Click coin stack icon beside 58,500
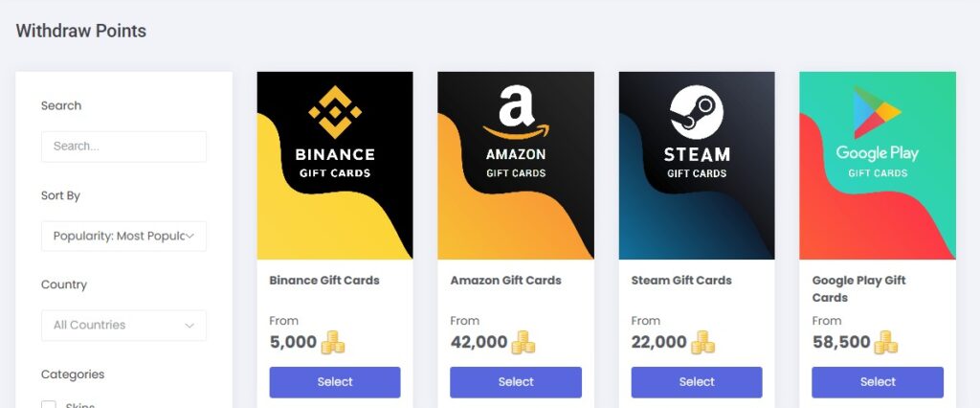This screenshot has width=980, height=408. click(x=886, y=342)
